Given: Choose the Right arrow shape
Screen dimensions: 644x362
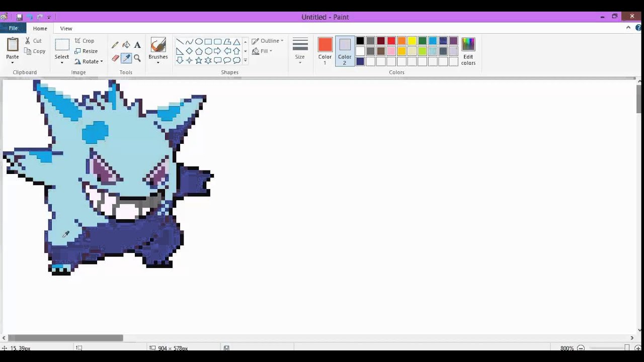Looking at the screenshot, I should click(x=218, y=51).
